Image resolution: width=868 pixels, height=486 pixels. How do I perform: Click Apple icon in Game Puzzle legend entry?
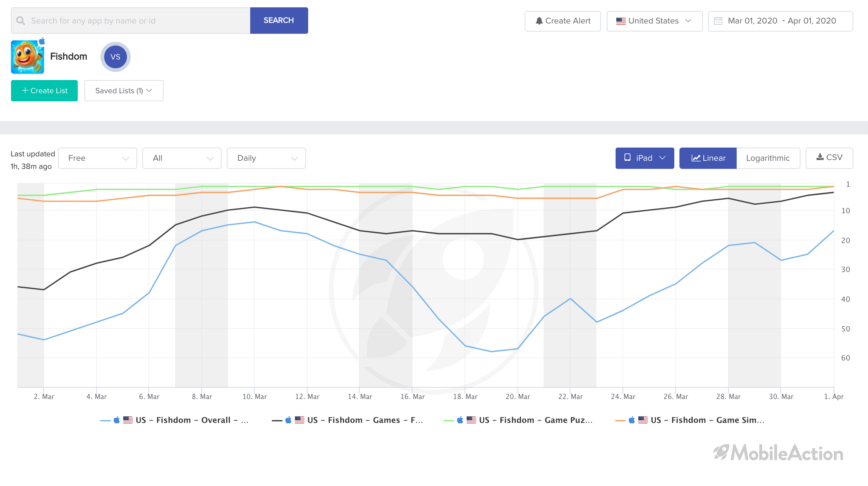point(460,420)
